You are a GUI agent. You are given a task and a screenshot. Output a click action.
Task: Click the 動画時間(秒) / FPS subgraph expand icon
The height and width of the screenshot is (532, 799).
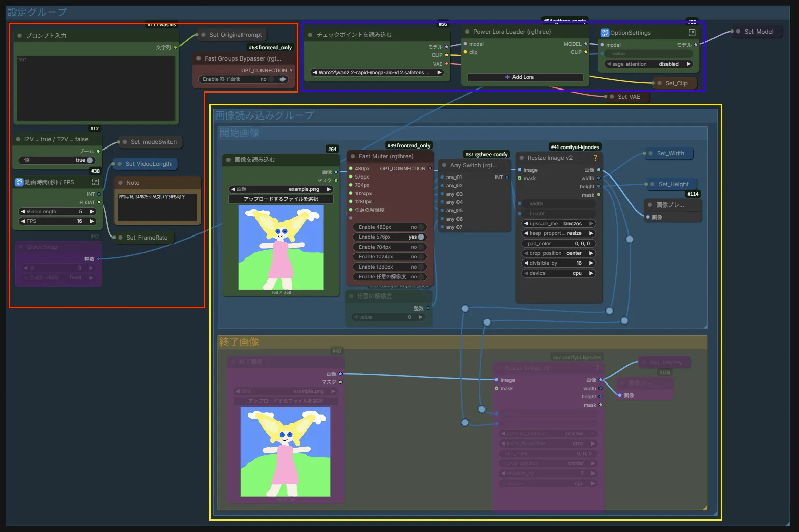pyautogui.click(x=95, y=182)
